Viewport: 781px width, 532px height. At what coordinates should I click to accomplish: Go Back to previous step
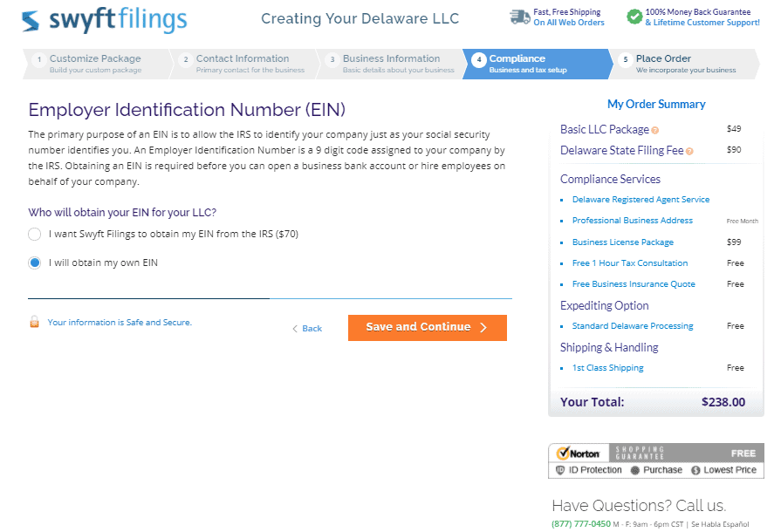[307, 329]
